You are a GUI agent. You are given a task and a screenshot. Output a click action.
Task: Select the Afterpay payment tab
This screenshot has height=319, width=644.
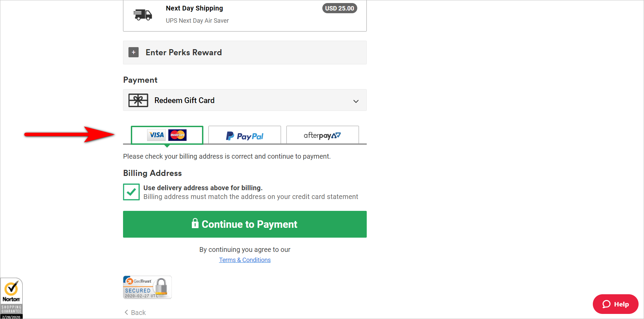(322, 135)
